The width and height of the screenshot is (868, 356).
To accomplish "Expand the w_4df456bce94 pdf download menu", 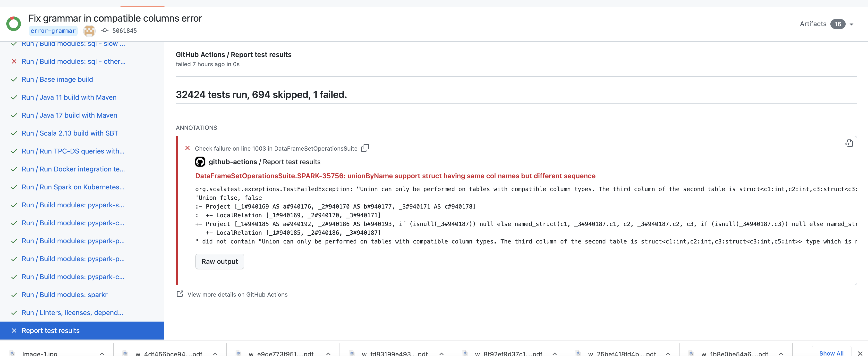I will pos(215,353).
